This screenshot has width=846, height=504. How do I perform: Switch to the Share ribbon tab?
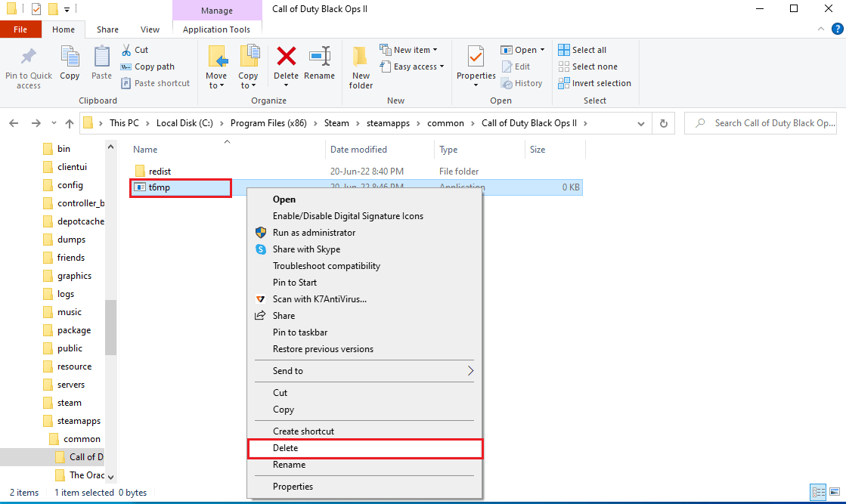(107, 29)
